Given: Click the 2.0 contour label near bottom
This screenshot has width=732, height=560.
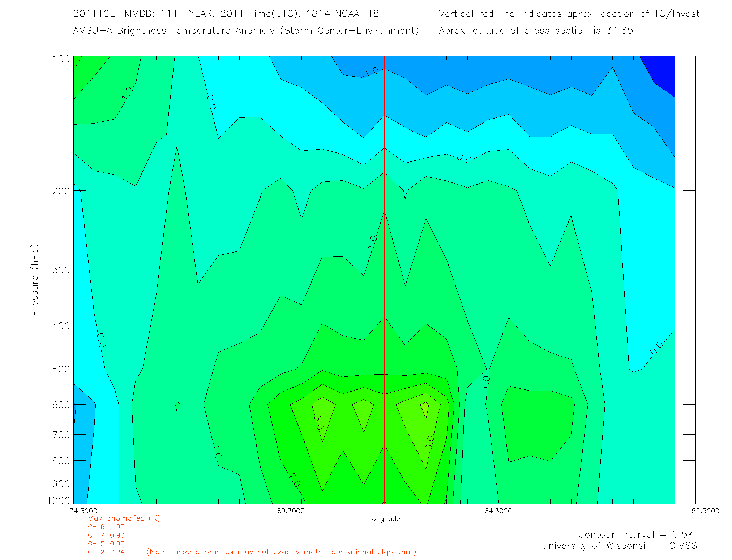Looking at the screenshot, I should (x=294, y=480).
